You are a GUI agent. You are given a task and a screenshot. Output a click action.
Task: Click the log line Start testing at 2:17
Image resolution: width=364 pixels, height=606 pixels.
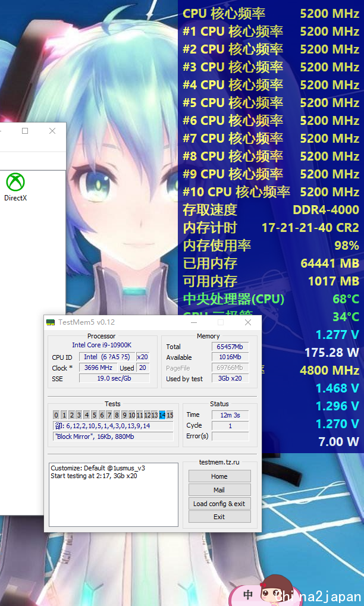94,476
